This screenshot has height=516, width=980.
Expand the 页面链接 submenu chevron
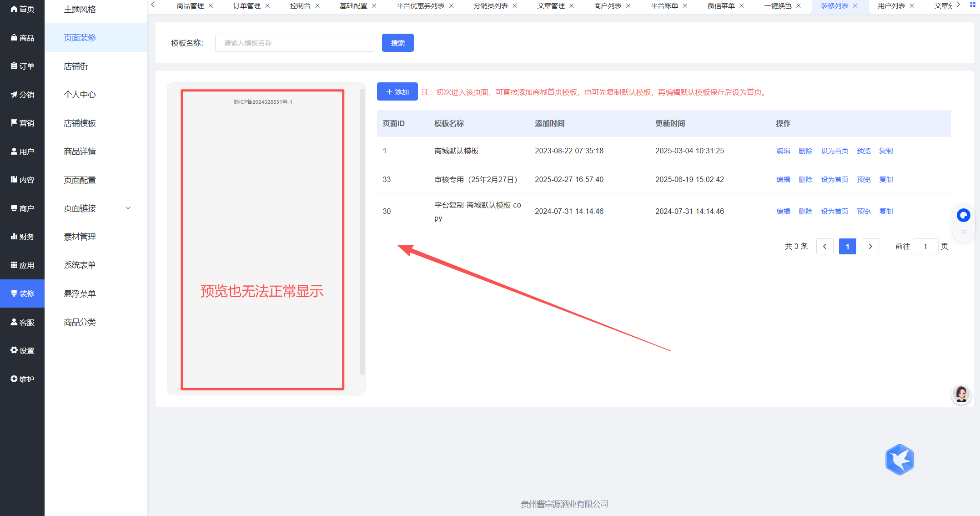[x=128, y=208]
